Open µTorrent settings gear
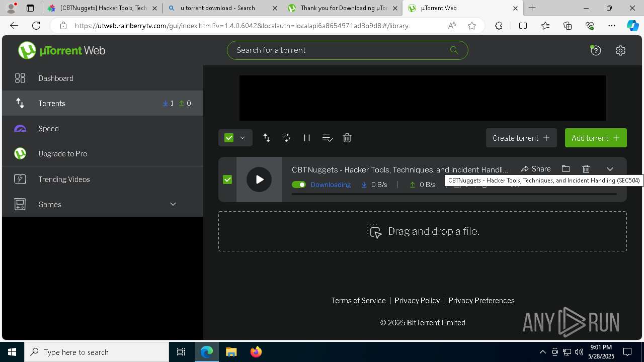Image resolution: width=644 pixels, height=362 pixels. (x=620, y=50)
